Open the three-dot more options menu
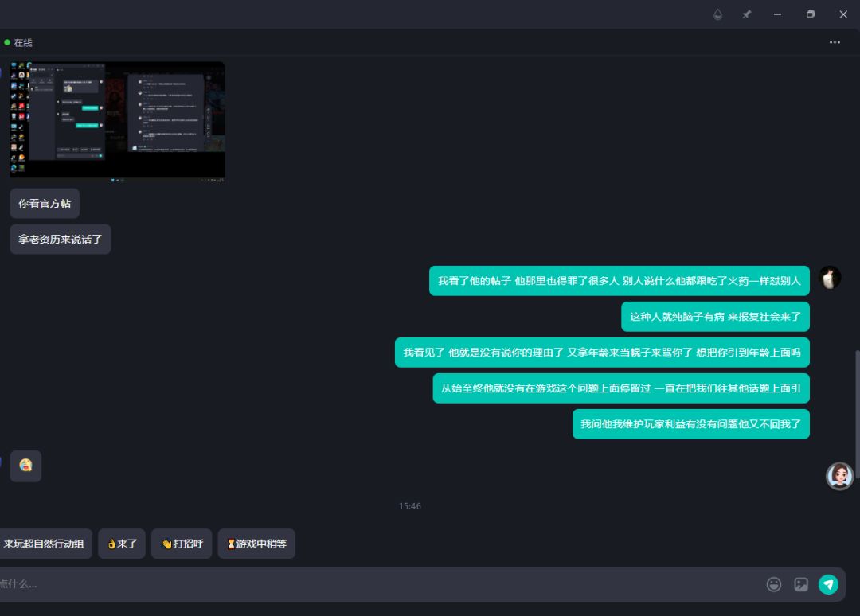 835,42
